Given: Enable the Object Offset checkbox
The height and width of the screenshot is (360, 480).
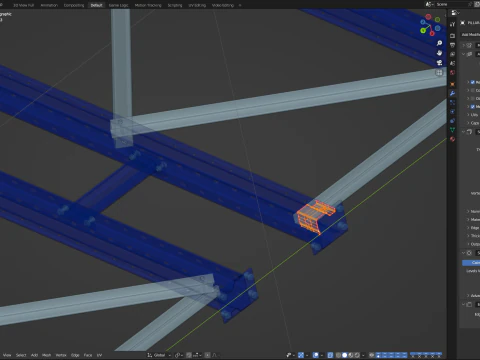Looking at the screenshot, I should [x=472, y=99].
